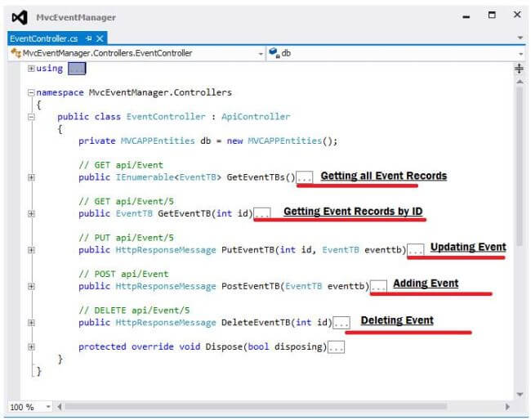Image resolution: width=531 pixels, height=420 pixels.
Task: Click the '// POST api/Event' comment
Action: click(x=123, y=274)
